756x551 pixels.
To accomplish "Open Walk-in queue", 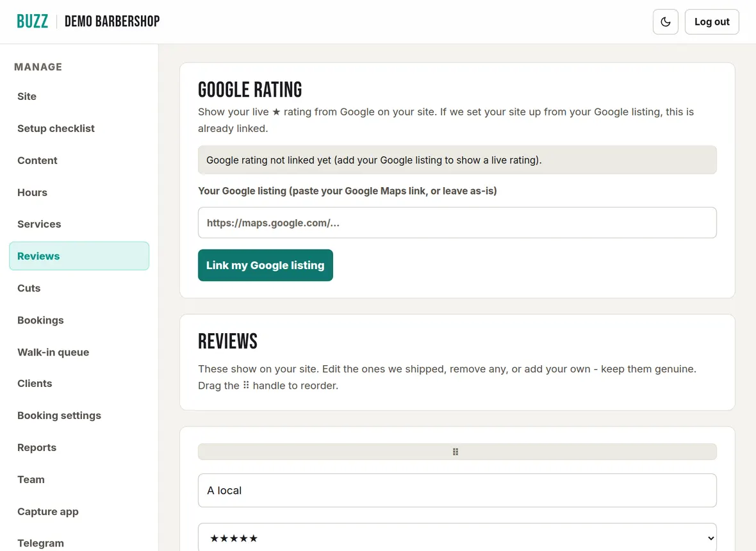I will [x=79, y=352].
